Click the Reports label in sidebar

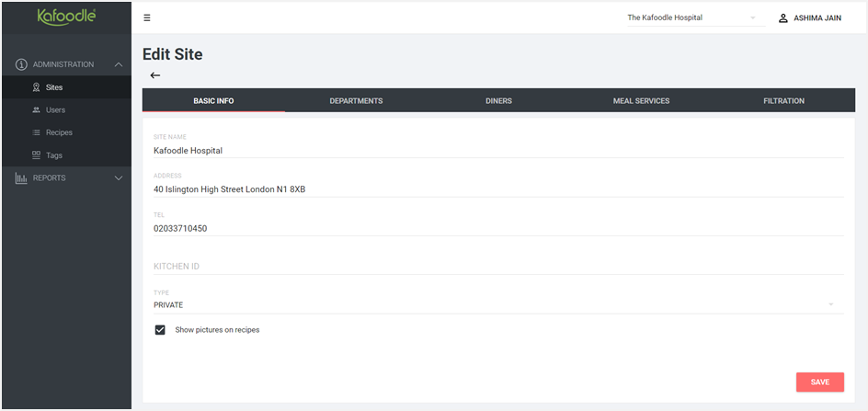[50, 178]
